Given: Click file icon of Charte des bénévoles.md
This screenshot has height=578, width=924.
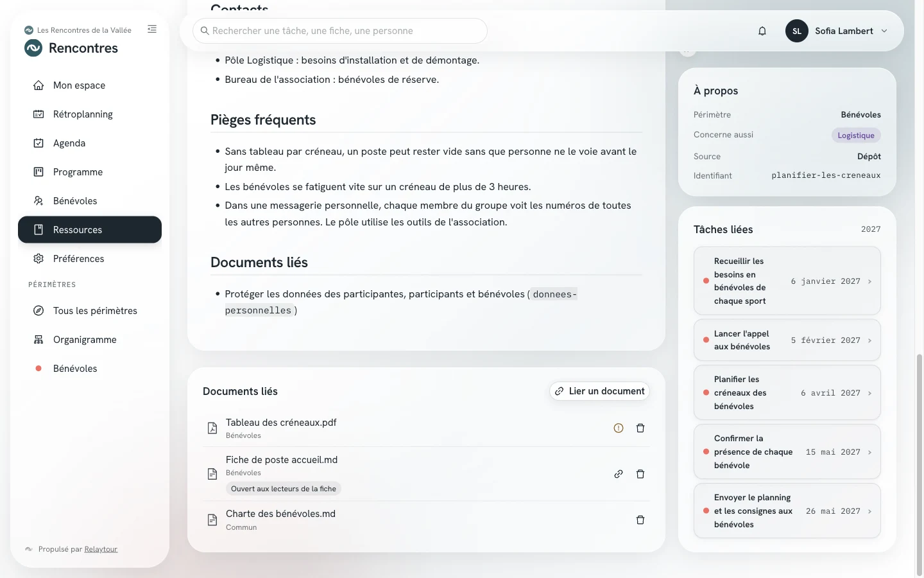Looking at the screenshot, I should pos(212,520).
